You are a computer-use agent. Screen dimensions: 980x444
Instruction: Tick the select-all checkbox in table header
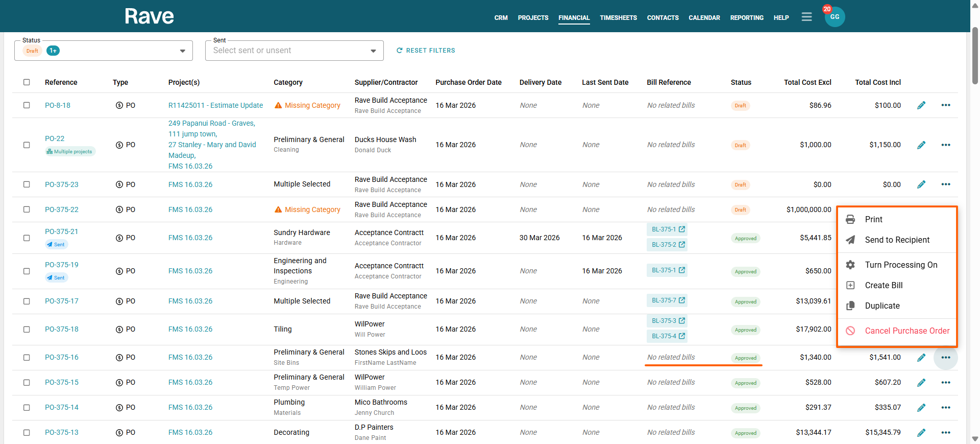(27, 82)
